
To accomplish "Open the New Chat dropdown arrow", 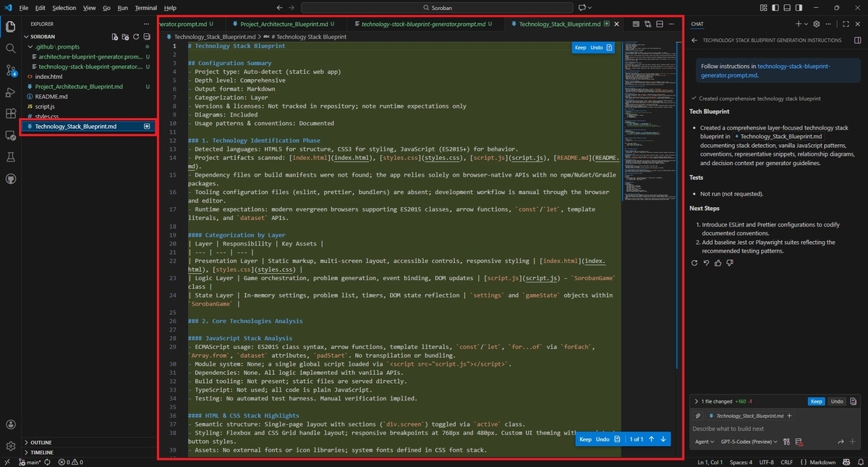I will [x=807, y=24].
